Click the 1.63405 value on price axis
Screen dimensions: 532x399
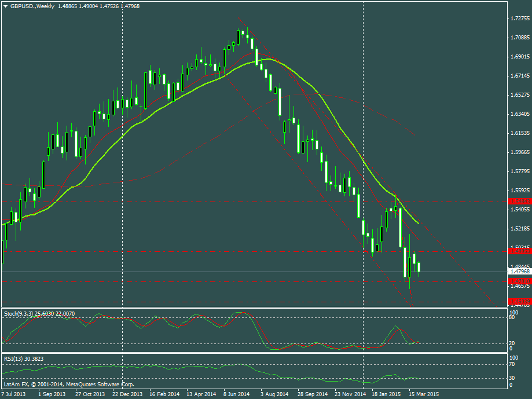(x=519, y=114)
